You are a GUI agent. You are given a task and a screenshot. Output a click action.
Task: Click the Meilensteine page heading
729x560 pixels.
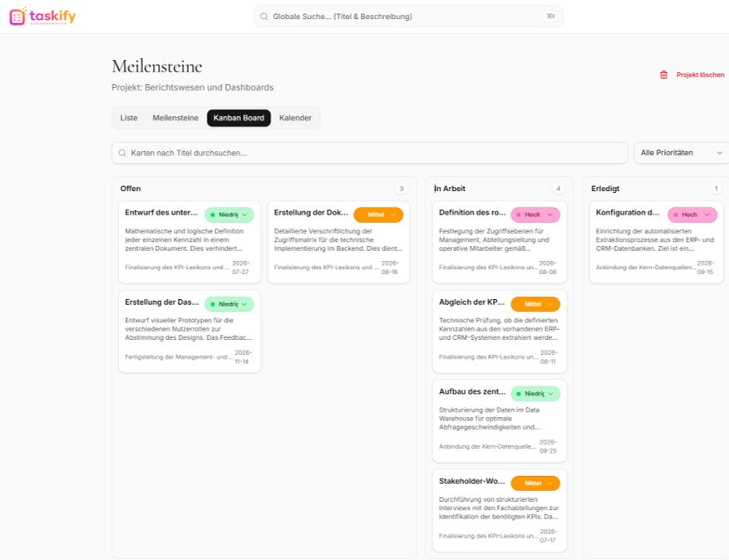157,66
